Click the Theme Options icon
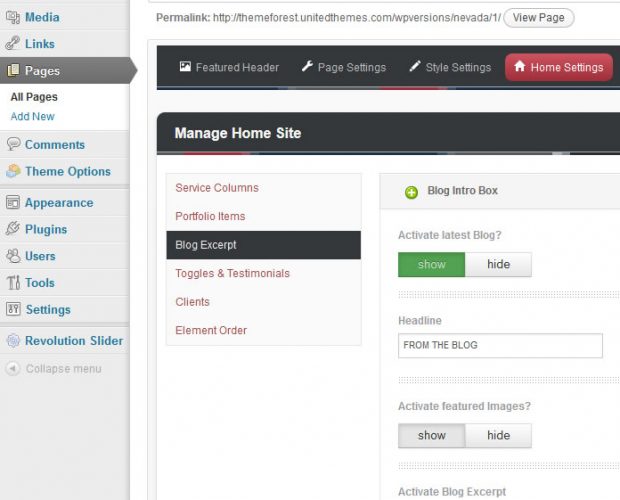This screenshot has height=500, width=620. click(13, 172)
